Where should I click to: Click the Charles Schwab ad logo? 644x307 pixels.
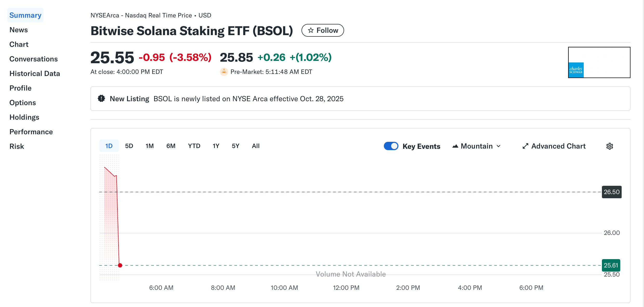[x=576, y=69]
